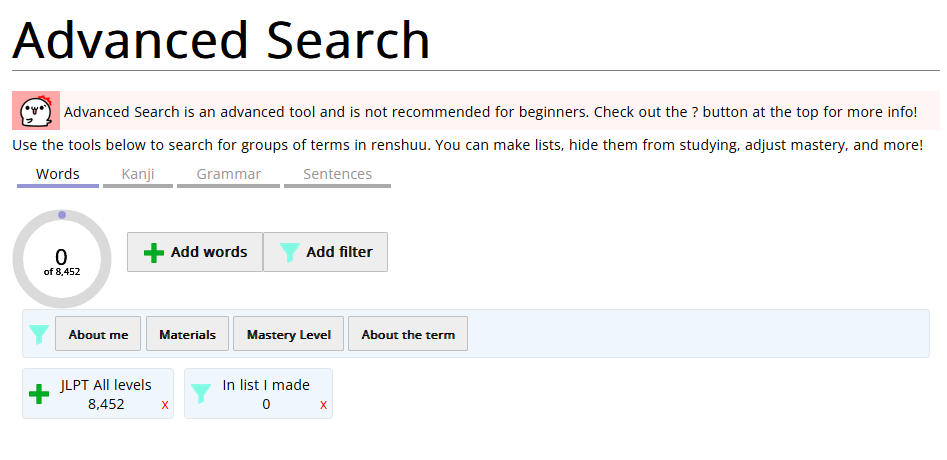
Task: Click green plus icon on Add words
Action: pos(154,252)
